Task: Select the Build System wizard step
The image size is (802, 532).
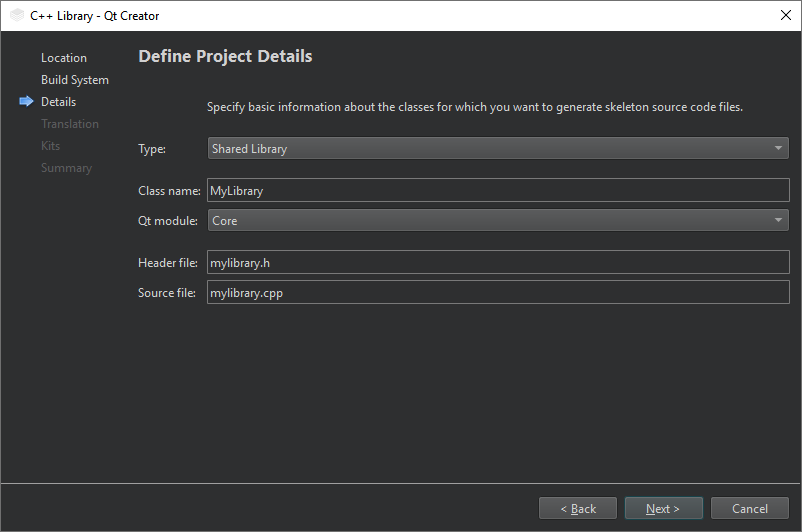Action: coord(75,80)
